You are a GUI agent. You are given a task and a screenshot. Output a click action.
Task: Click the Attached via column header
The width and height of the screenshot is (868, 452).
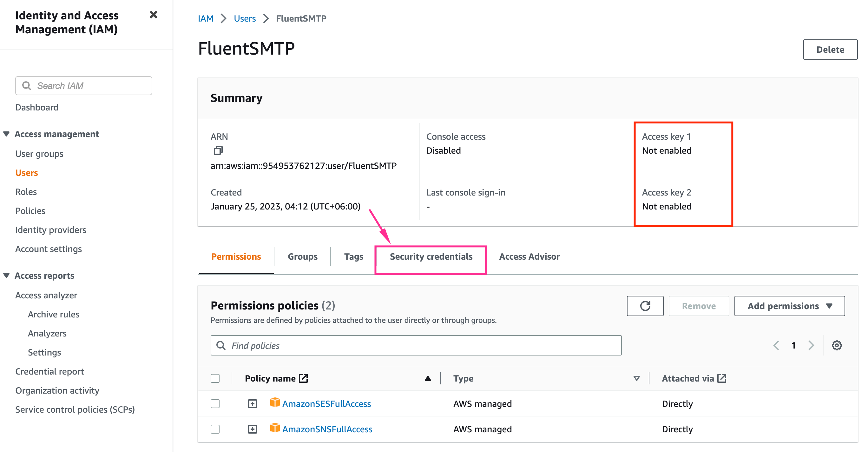click(x=688, y=378)
